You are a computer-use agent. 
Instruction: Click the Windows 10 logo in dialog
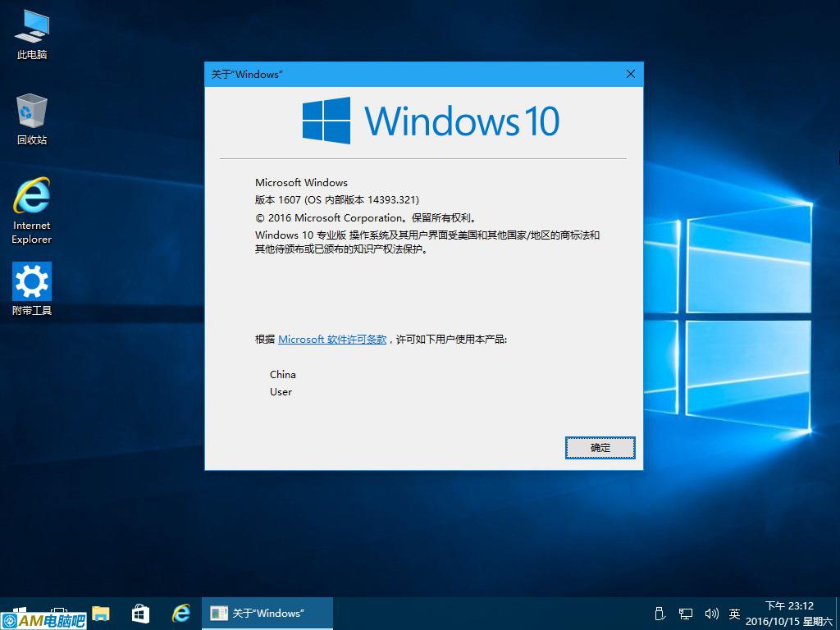coord(431,121)
